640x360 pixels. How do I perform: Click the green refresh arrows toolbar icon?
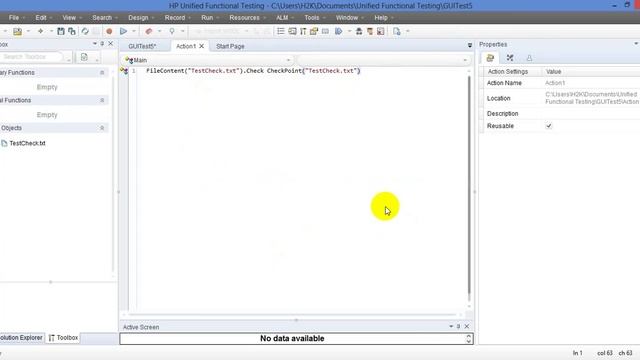coord(85,31)
